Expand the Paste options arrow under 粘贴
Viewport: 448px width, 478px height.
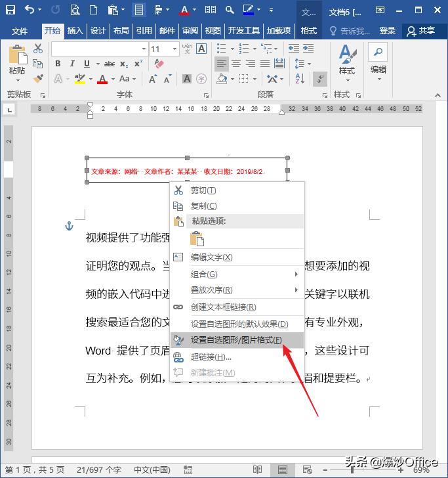click(18, 81)
